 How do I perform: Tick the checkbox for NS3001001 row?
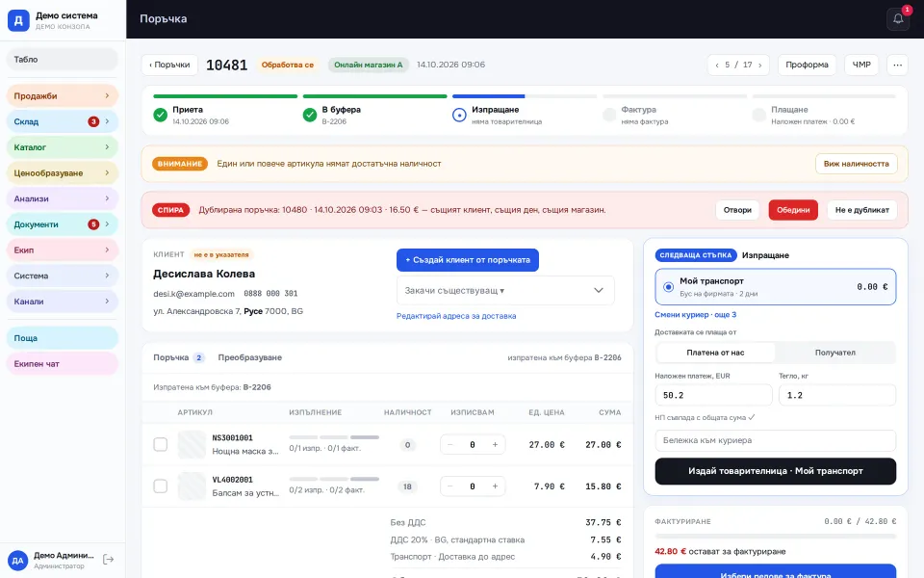click(x=161, y=445)
